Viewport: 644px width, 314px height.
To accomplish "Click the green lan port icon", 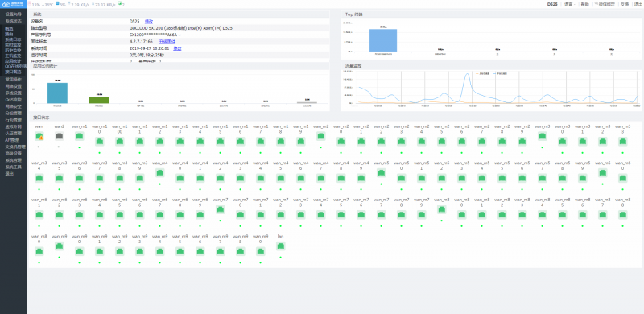I will pos(280,246).
